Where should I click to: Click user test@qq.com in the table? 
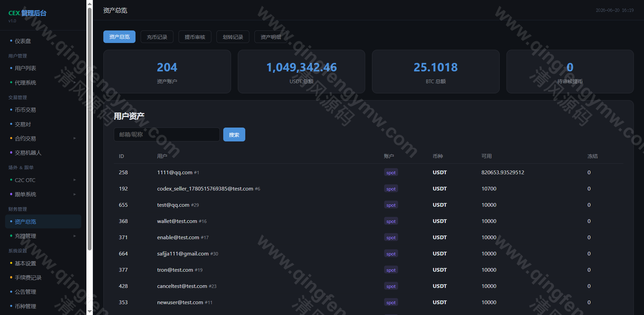(173, 205)
